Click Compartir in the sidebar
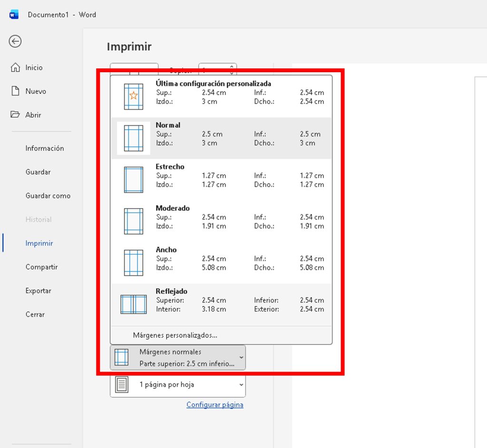This screenshot has height=448, width=487. (x=41, y=267)
